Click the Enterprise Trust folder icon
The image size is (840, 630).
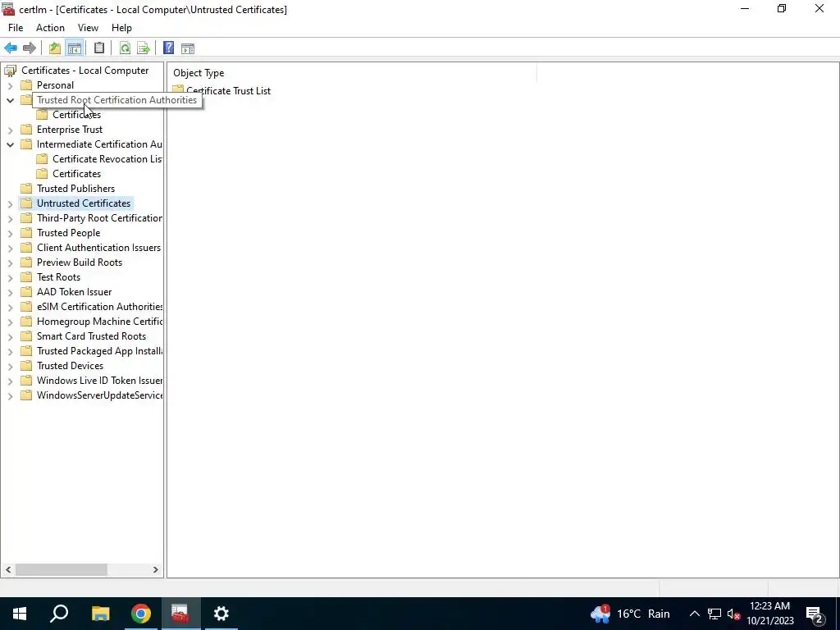coord(26,129)
